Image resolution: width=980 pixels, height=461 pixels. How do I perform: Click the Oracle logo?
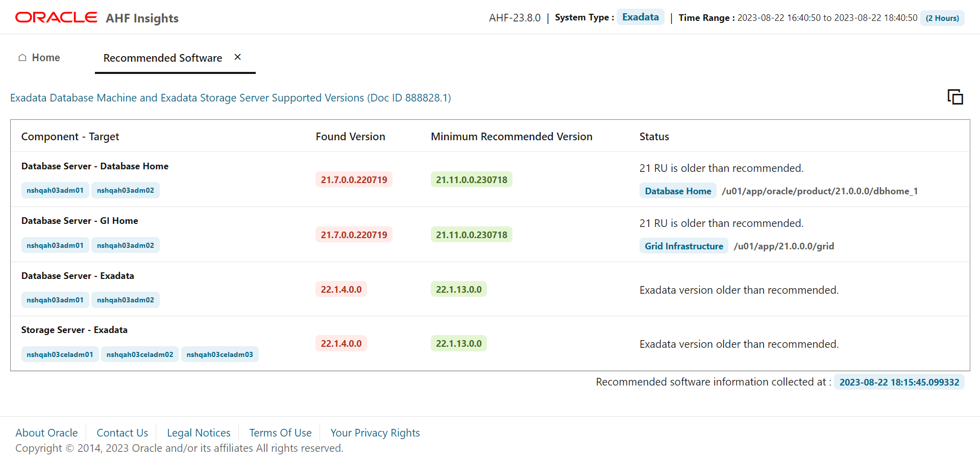[56, 17]
